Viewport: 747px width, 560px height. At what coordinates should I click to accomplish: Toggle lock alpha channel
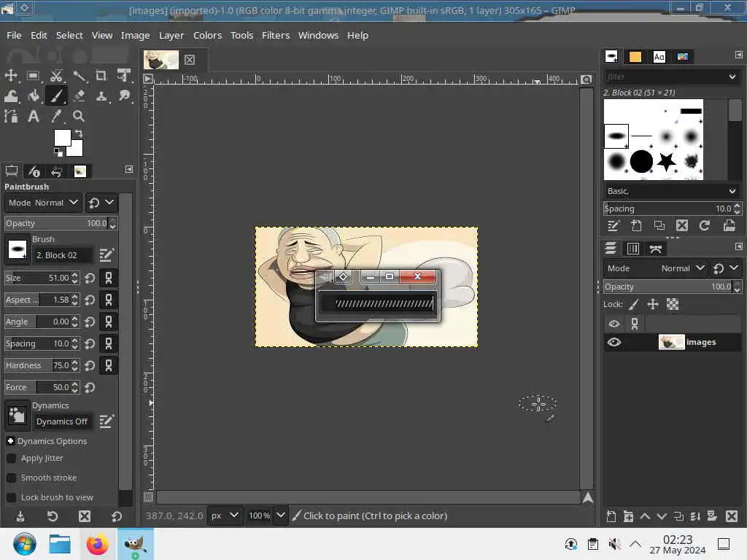[672, 304]
